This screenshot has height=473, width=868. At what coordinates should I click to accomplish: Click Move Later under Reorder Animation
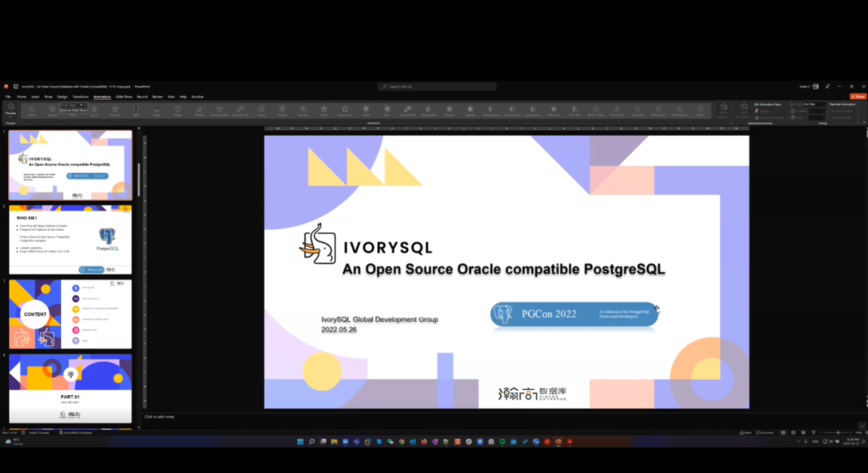click(x=841, y=117)
